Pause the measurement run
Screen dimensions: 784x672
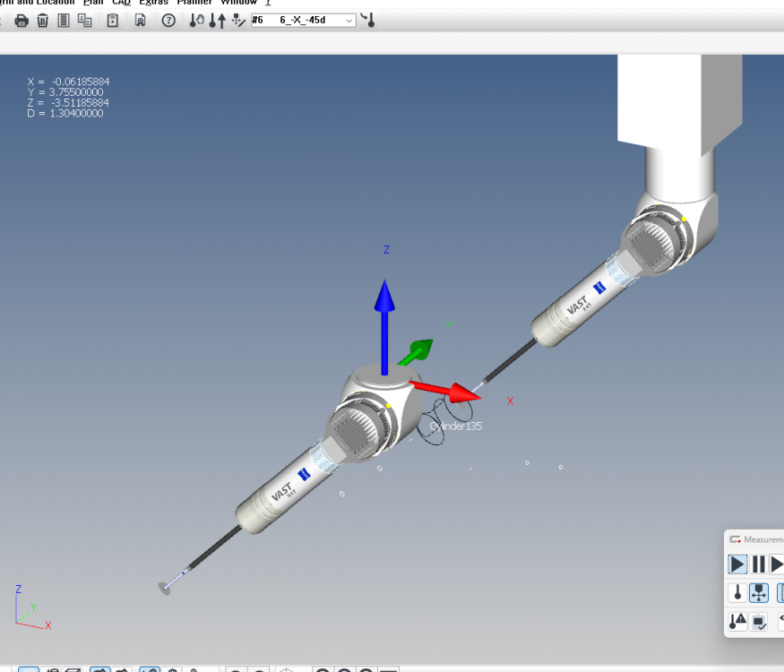759,564
